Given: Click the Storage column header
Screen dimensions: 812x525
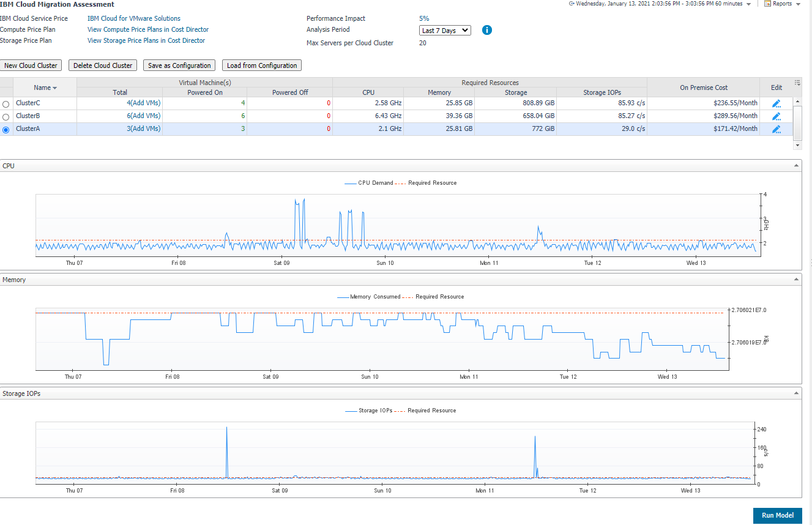Looking at the screenshot, I should click(516, 92).
